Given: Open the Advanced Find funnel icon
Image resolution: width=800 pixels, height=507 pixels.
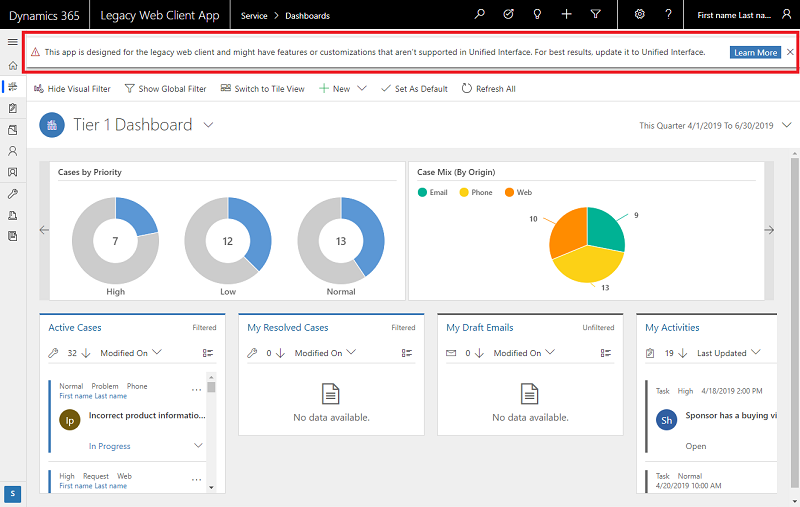Looking at the screenshot, I should 596,15.
